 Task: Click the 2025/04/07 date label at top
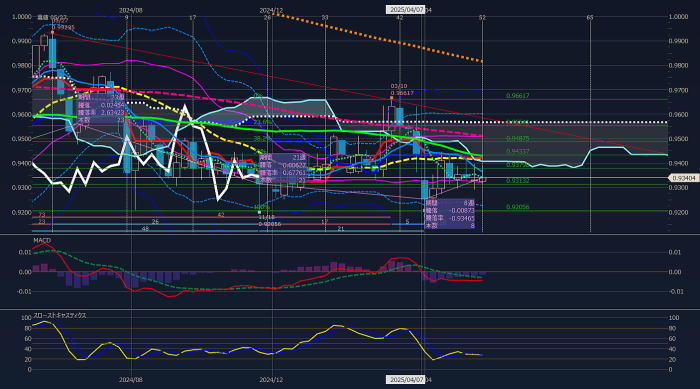click(405, 10)
